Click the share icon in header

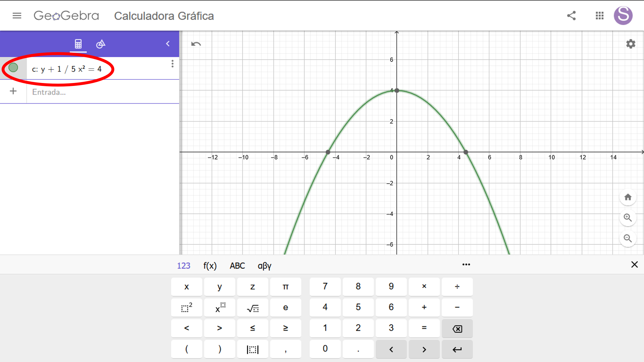pyautogui.click(x=571, y=15)
